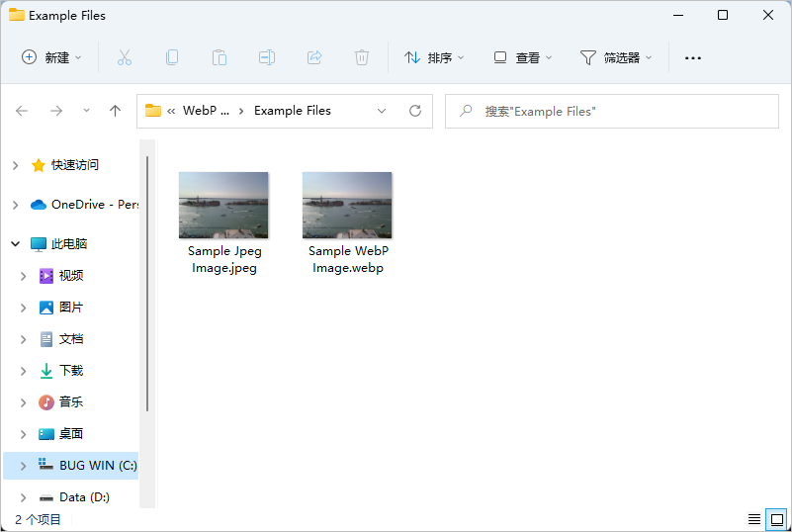This screenshot has width=792, height=532.
Task: Switch to details list view
Action: [x=754, y=519]
